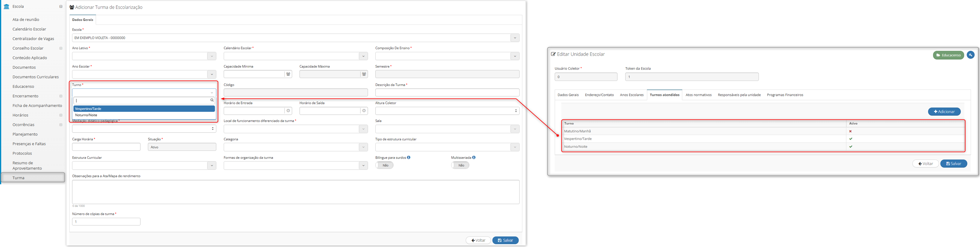Collapse the Escola sidebar section
Screen dimensions: 980x247
(61, 7)
